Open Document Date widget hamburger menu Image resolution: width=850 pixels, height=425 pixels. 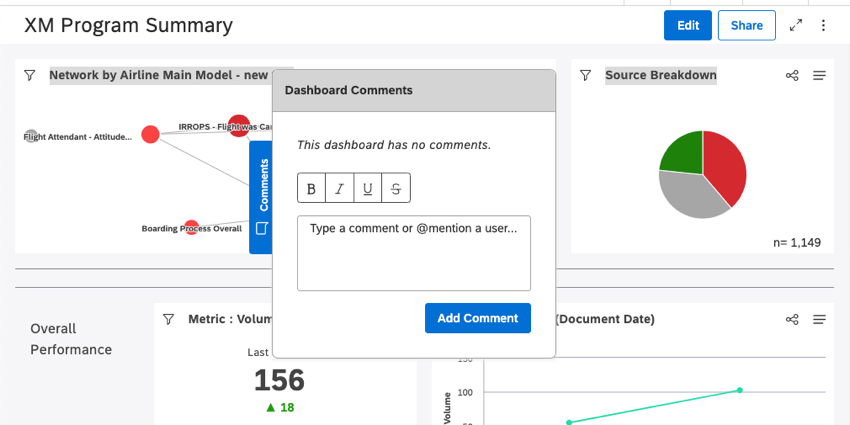tap(819, 319)
